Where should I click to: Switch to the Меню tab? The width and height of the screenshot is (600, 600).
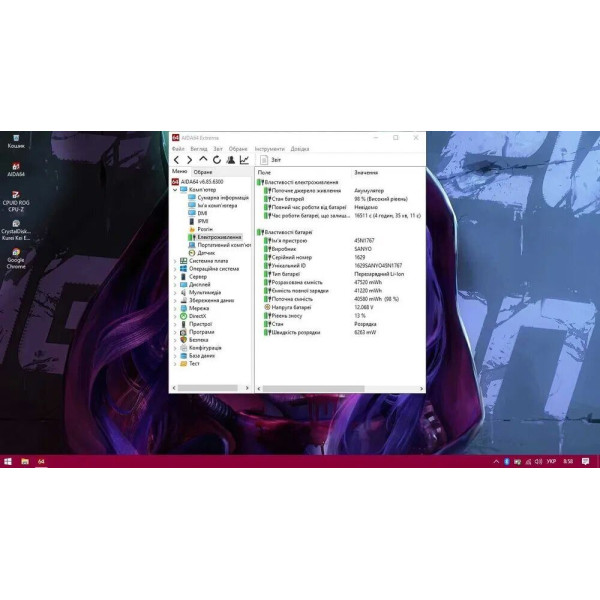179,171
